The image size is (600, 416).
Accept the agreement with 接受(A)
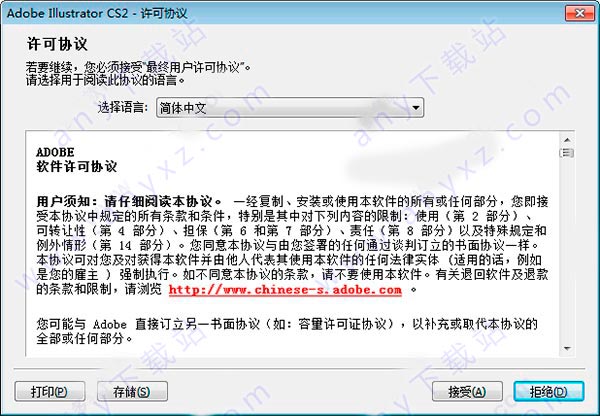[467, 391]
